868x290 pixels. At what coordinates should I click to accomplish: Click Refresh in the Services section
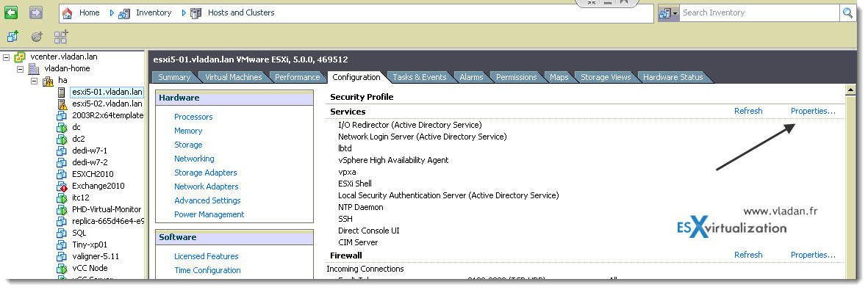coord(748,111)
